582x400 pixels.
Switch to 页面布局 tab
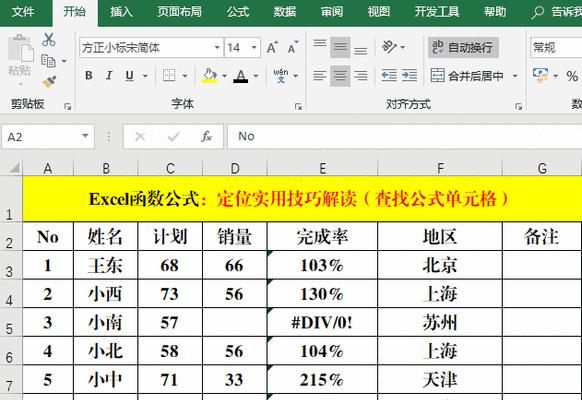click(x=180, y=12)
